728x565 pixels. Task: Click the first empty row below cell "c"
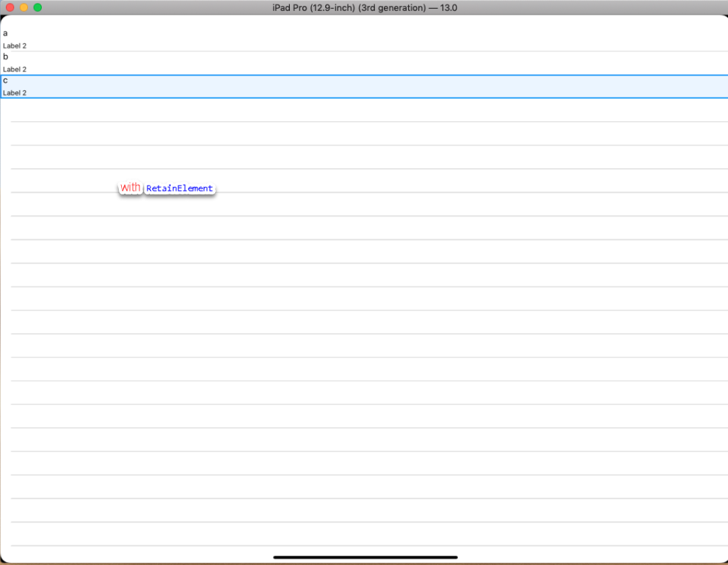(294, 110)
